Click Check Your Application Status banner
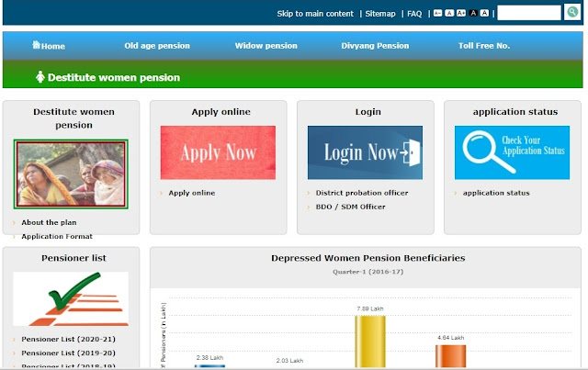 (x=512, y=152)
